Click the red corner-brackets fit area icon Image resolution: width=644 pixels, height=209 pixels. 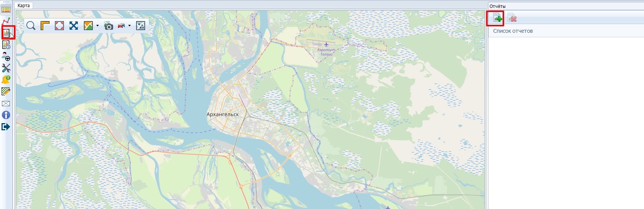pos(59,26)
